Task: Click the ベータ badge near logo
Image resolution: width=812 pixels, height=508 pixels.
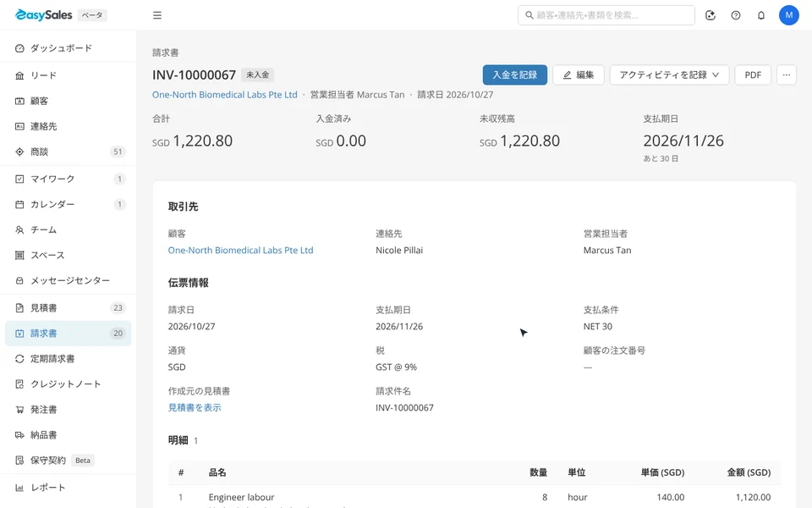Action: point(92,15)
